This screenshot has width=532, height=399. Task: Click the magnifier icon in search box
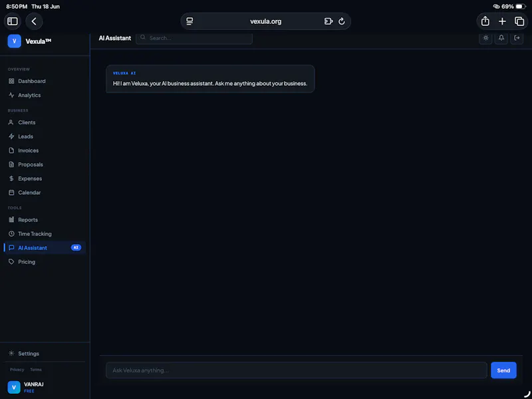tap(143, 37)
